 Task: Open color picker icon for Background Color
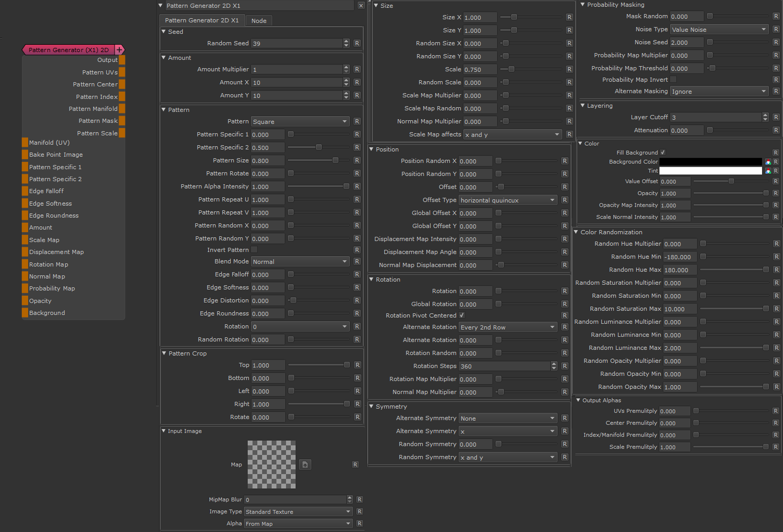coord(767,162)
